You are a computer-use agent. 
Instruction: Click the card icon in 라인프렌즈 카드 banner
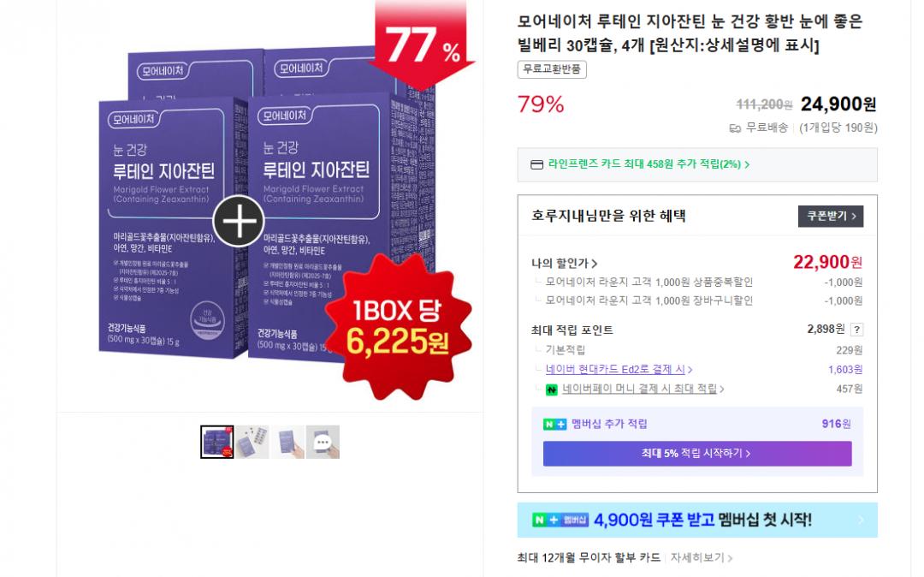[536, 164]
